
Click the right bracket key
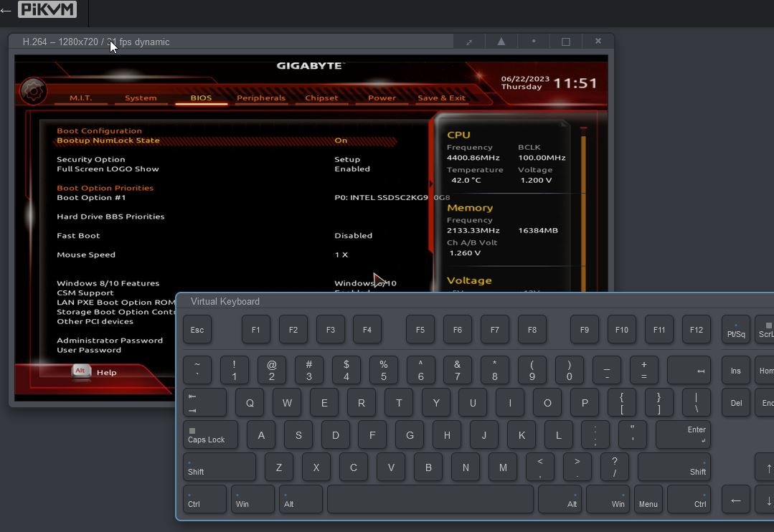click(659, 403)
